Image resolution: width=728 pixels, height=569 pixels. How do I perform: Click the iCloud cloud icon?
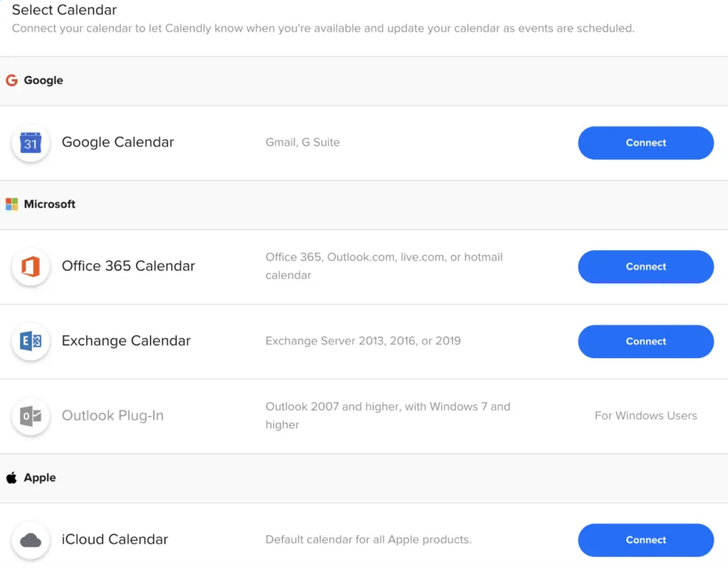pos(30,540)
